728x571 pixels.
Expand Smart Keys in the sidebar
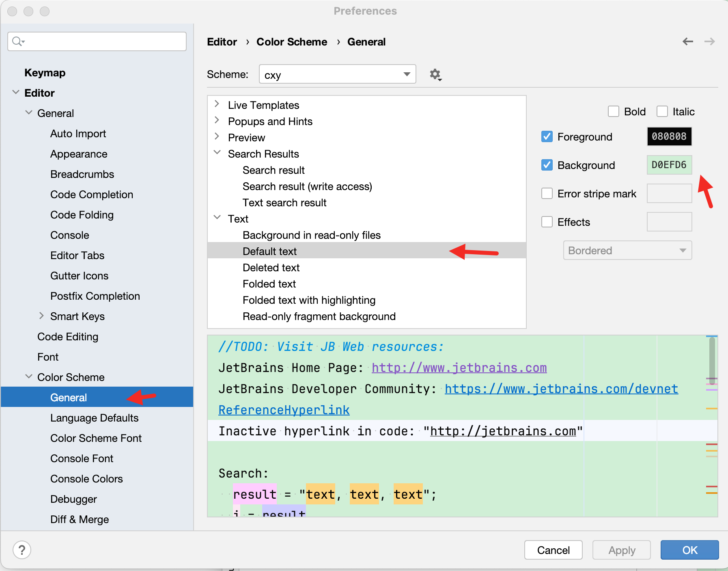(41, 316)
